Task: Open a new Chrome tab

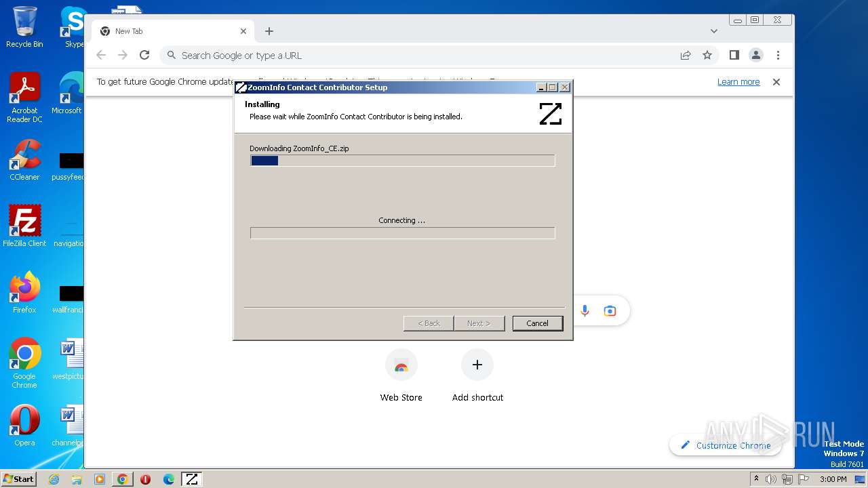Action: (269, 31)
